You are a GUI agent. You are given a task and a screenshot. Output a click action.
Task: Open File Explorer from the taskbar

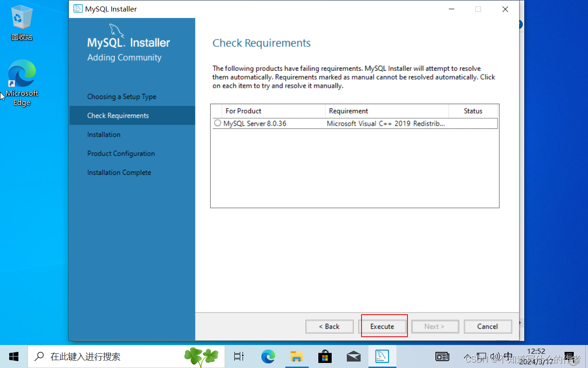coord(297,356)
